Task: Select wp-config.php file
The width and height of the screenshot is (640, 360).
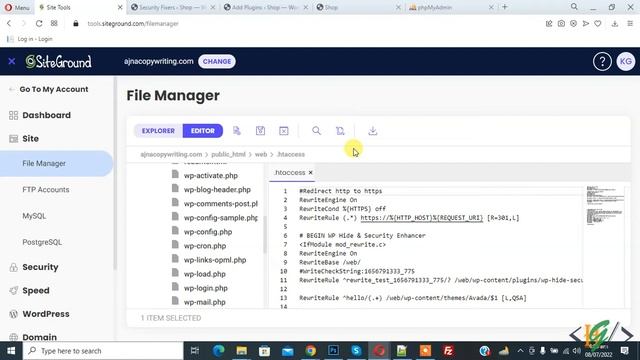Action: (x=208, y=232)
